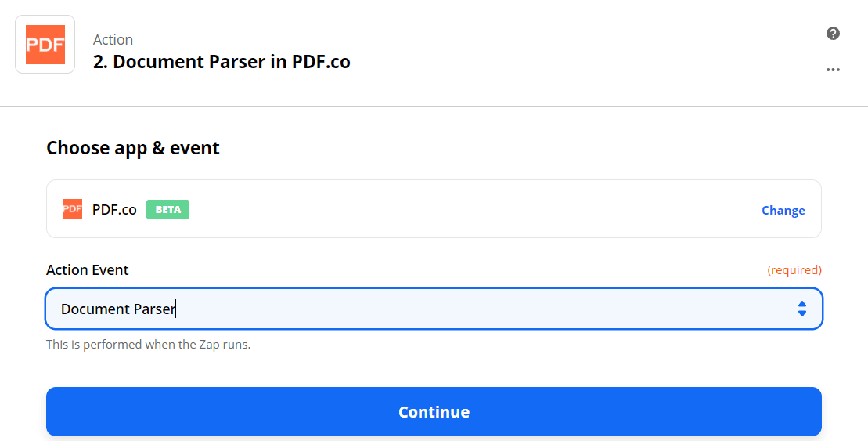Click the "Choose app & event" heading
This screenshot has height=441, width=868.
pyautogui.click(x=133, y=148)
